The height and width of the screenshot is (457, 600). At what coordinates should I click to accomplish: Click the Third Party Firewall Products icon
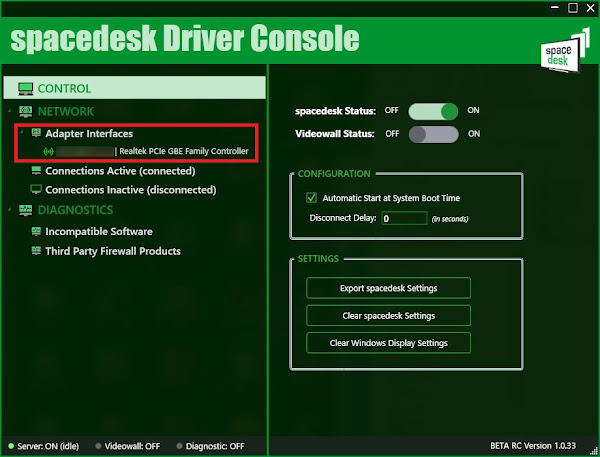click(36, 251)
